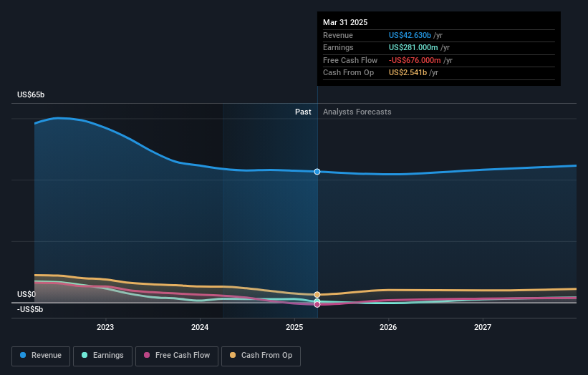Click the US$2.541b cash from op value
588x375 pixels.
pos(408,73)
